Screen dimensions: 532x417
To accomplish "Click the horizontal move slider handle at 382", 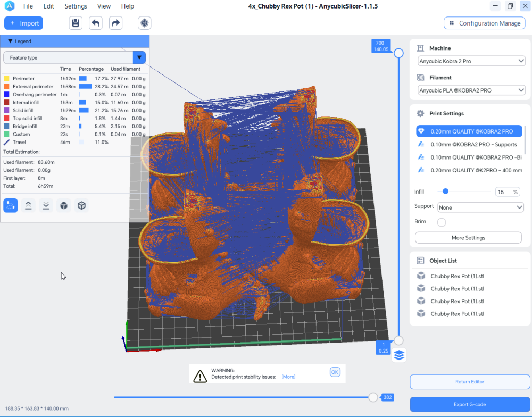I will (x=373, y=397).
